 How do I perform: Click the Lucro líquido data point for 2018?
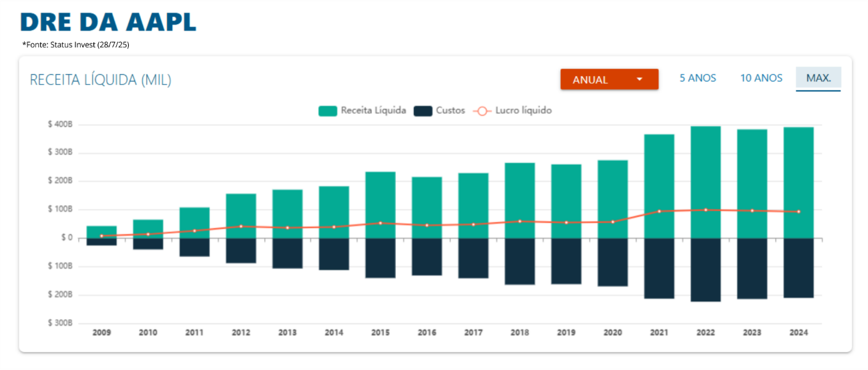(x=519, y=221)
